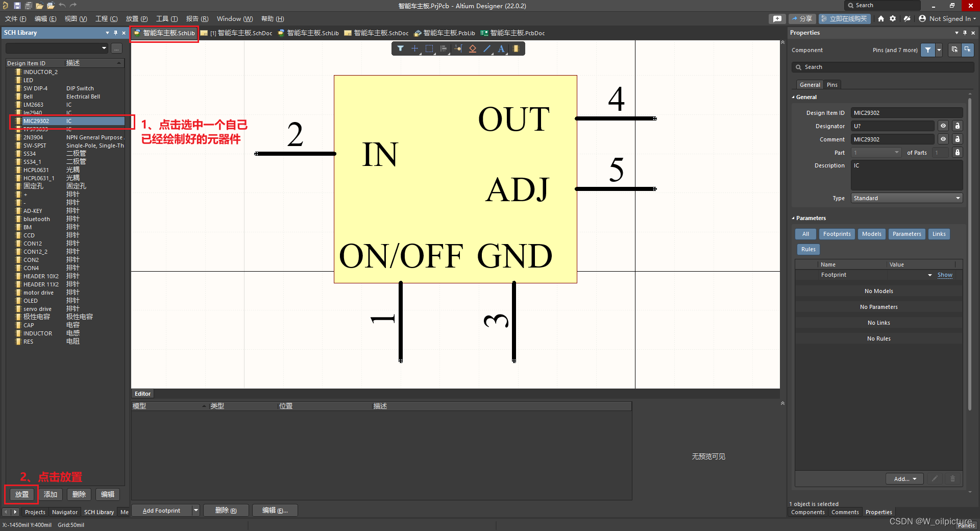
Task: Click the select-from-objects cursor icon
Action: click(x=954, y=50)
